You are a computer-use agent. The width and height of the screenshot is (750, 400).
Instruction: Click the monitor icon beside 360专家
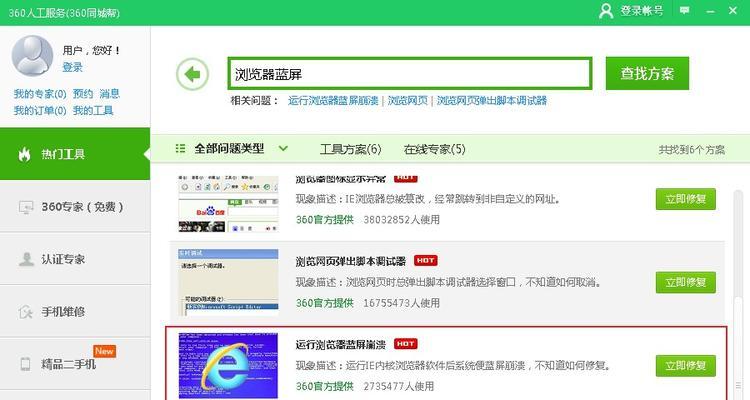25,207
